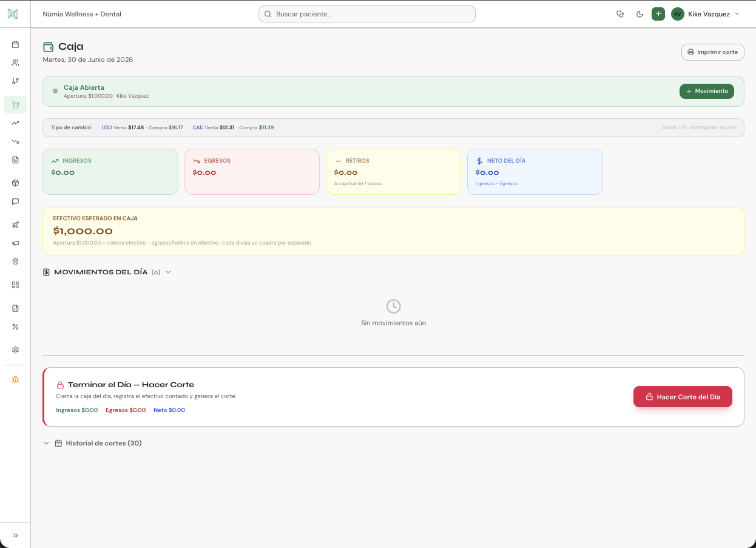756x548 pixels.
Task: Click the clock icon above Sin movimientos aún
Action: tap(394, 306)
